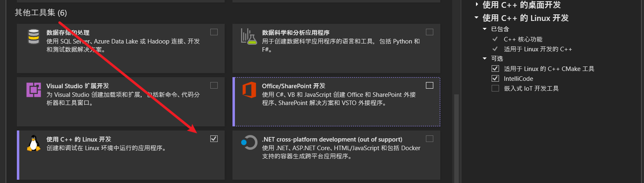Image resolution: width=644 pixels, height=183 pixels.
Task: Collapse the 可选 subsection
Action: [x=485, y=59]
